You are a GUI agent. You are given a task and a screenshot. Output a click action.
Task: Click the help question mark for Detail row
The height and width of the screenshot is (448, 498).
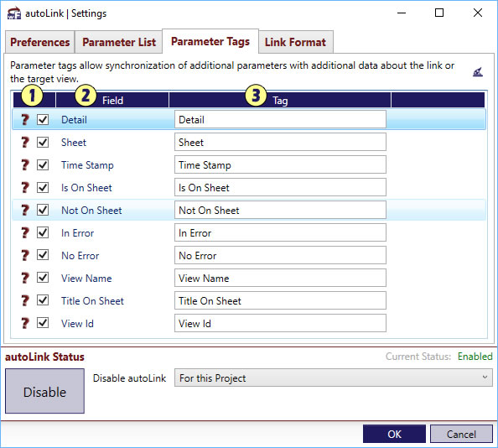tap(25, 120)
